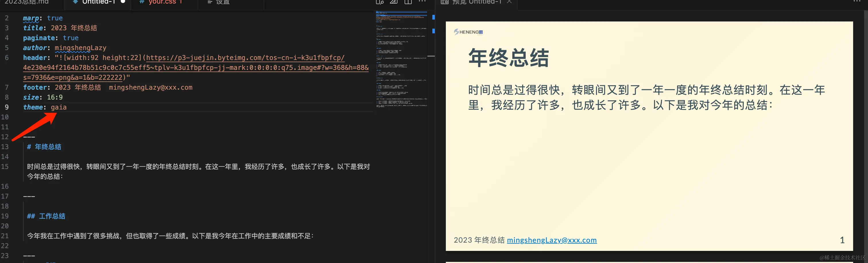Split the editor right icon
The width and height of the screenshot is (868, 263).
408,2
